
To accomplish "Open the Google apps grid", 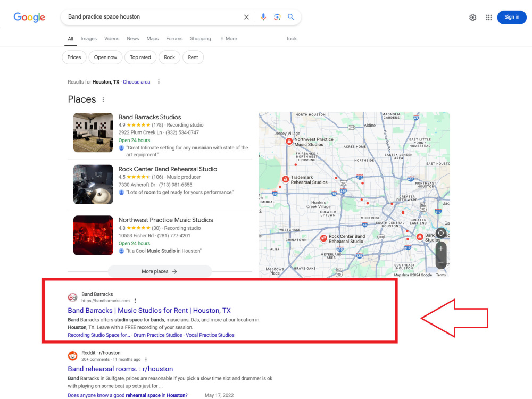I will 488,18.
